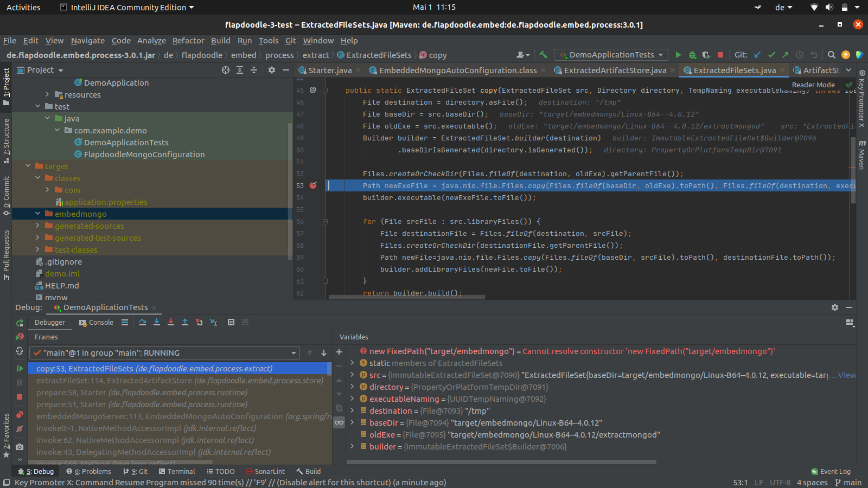
Task: Switch to the Console tab
Action: [96, 323]
